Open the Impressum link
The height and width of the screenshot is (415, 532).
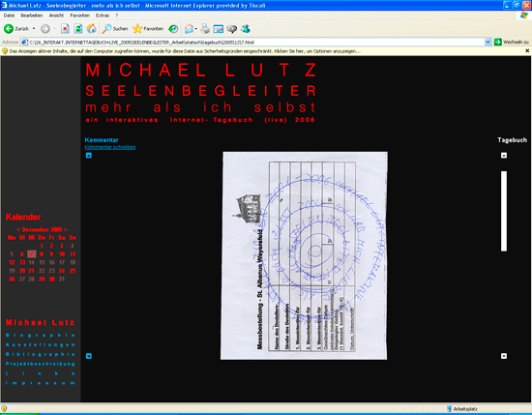41,383
